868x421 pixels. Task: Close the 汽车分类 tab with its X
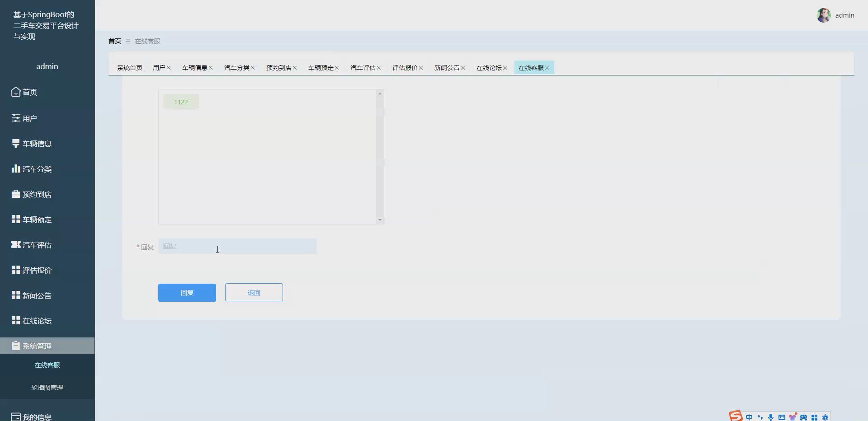point(253,68)
